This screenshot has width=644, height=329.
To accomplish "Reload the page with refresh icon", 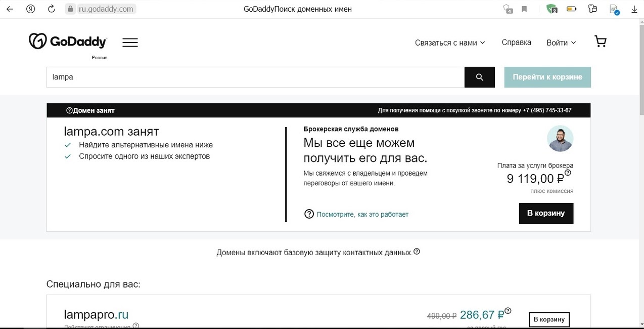I will point(51,9).
